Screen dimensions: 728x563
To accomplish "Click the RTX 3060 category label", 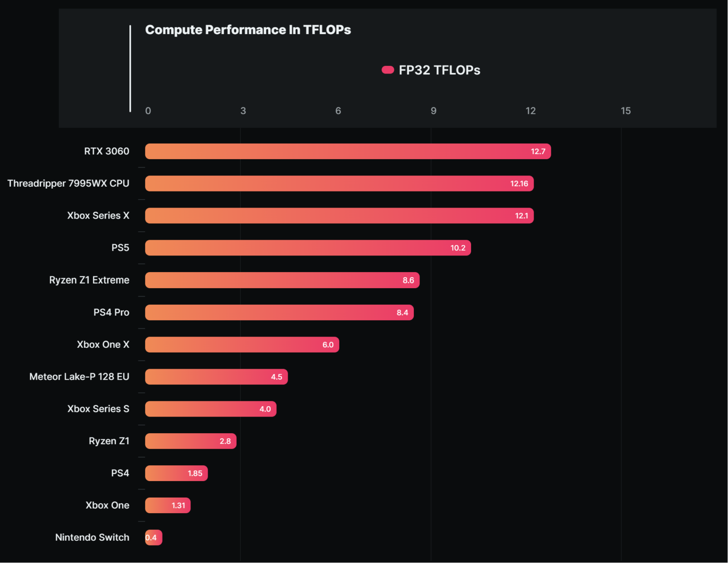I will 107,151.
